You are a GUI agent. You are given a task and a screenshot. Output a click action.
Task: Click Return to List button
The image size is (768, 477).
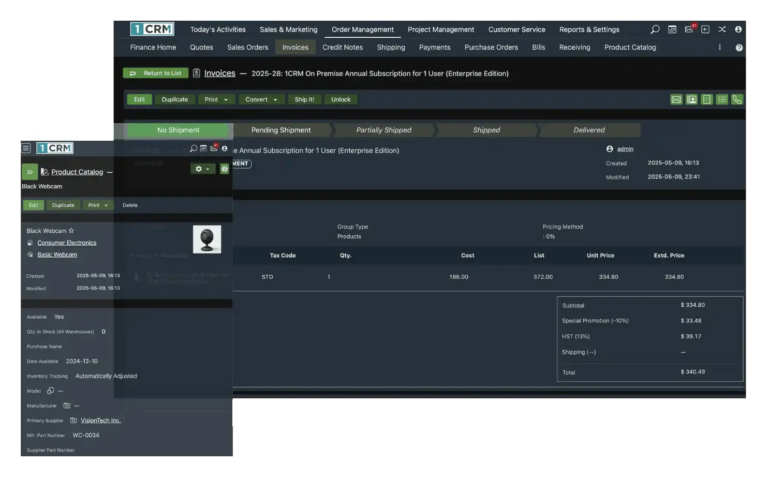pos(155,73)
